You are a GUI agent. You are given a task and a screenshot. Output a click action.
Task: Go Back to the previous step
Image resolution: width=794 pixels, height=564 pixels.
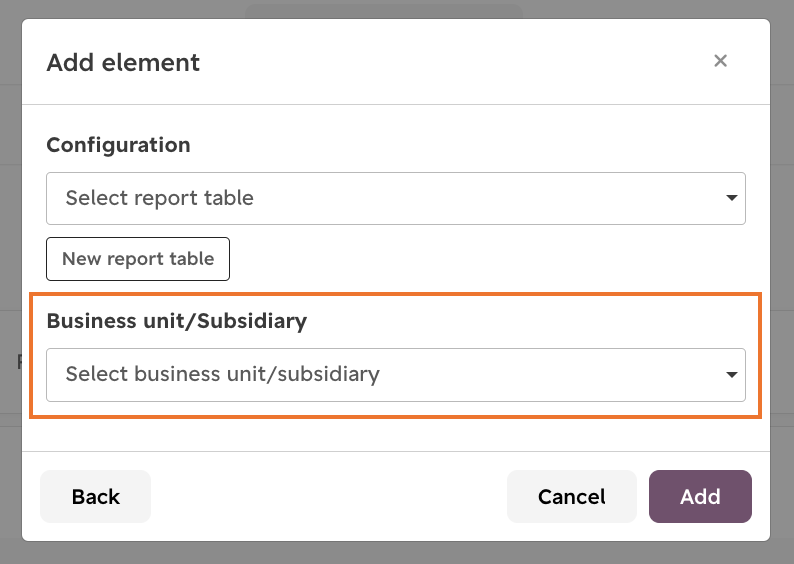(x=95, y=496)
